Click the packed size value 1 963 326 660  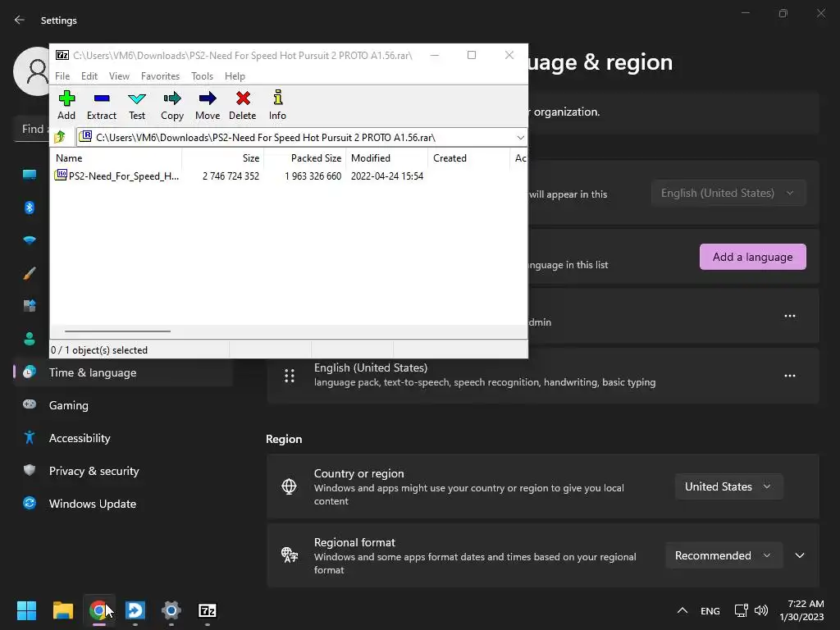pyautogui.click(x=313, y=176)
